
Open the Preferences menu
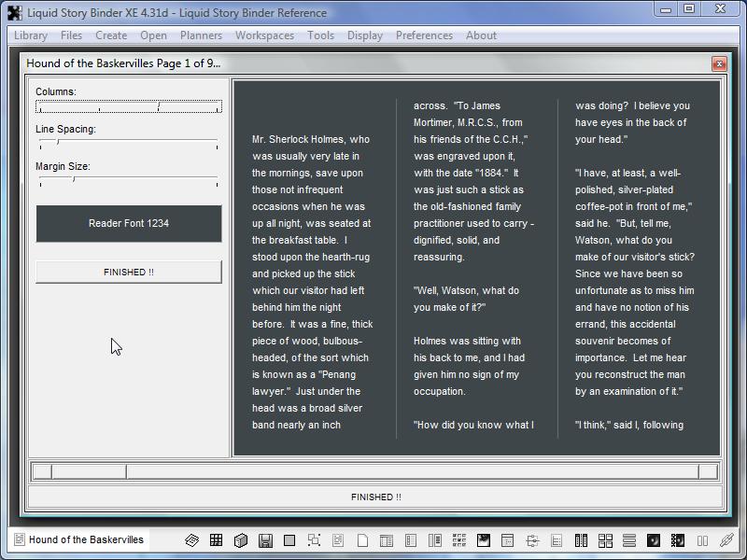pyautogui.click(x=424, y=35)
